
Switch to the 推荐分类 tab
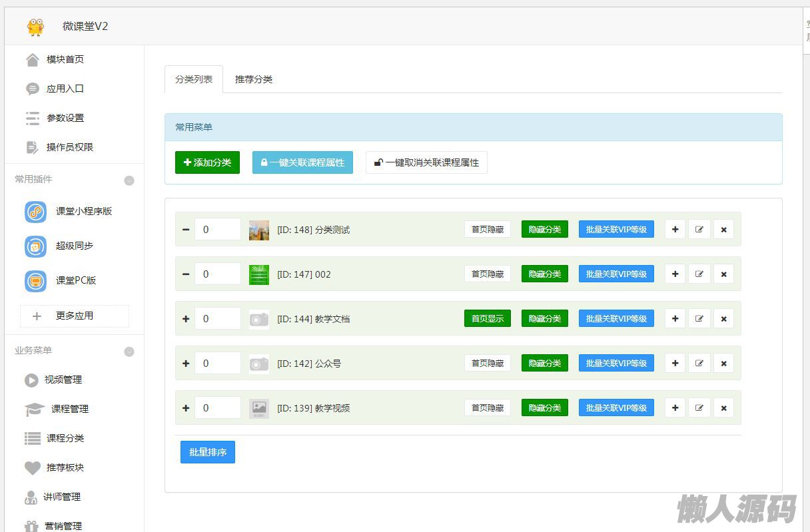point(253,79)
